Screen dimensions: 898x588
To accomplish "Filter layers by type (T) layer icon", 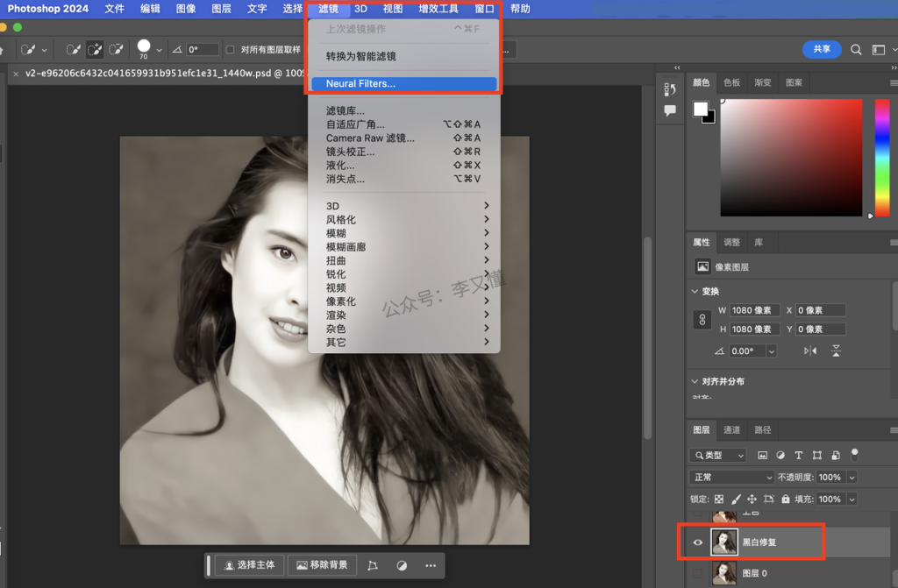I will tap(798, 455).
